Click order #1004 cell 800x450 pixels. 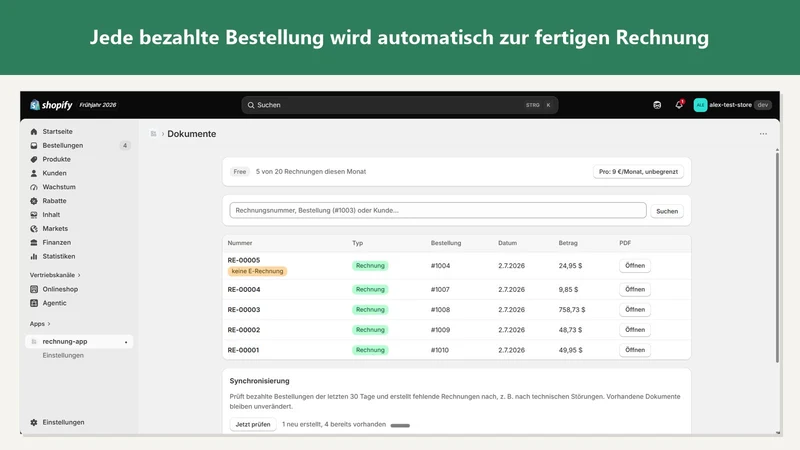[x=440, y=266]
